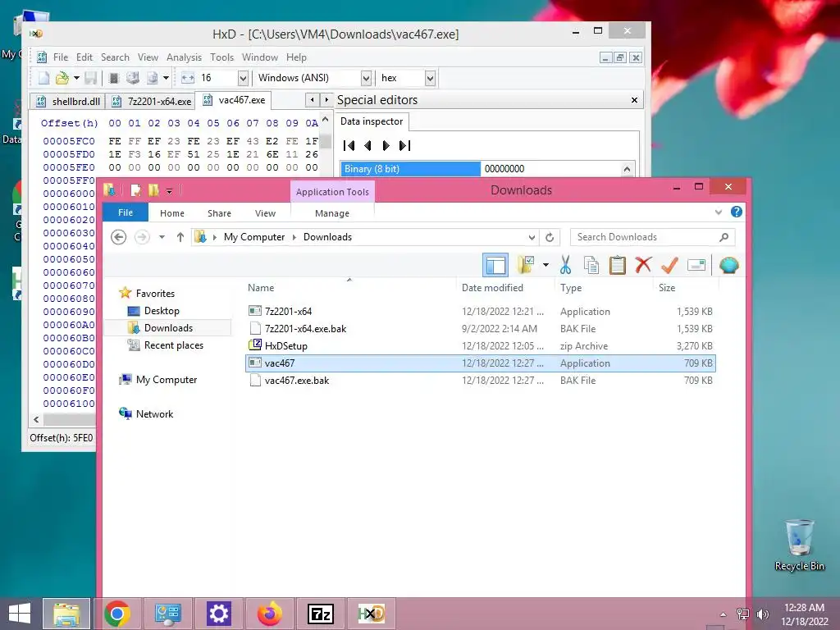Switch to the 7z2201-x64.exe tab
The image size is (840, 630).
(x=152, y=101)
